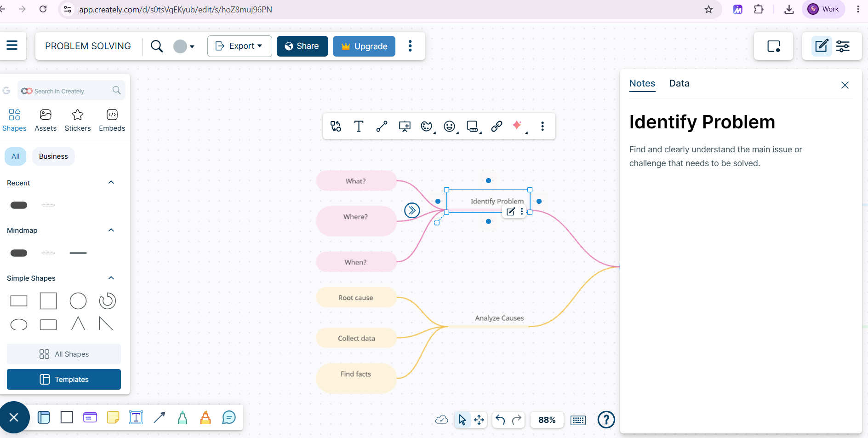Switch to the Data tab

click(679, 83)
